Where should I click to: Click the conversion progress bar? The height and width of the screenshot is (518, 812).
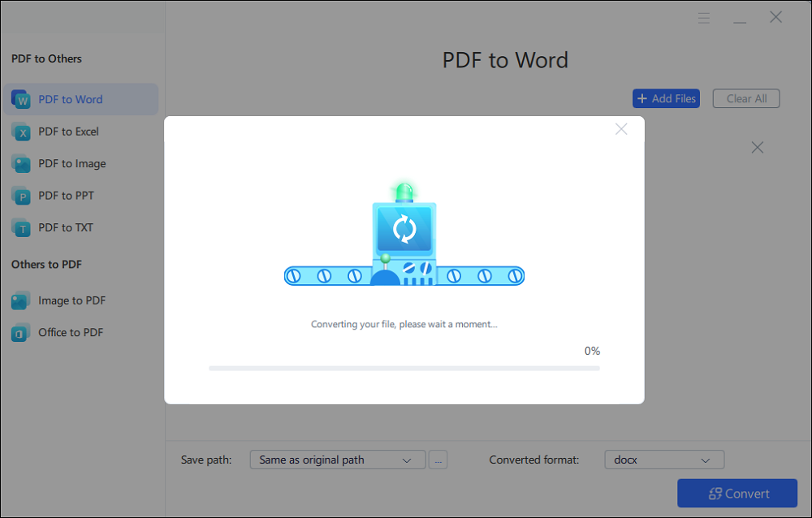404,367
